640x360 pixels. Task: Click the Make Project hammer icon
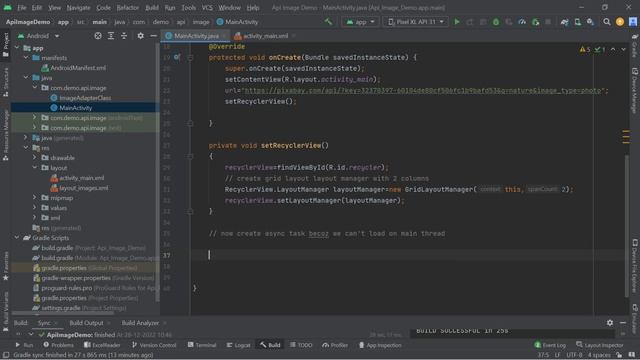[328, 22]
